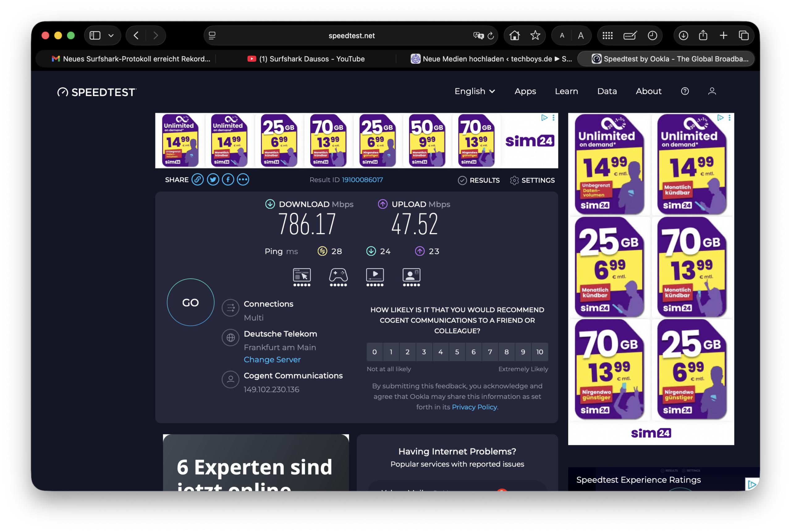Copy result link with share link icon

pyautogui.click(x=197, y=179)
